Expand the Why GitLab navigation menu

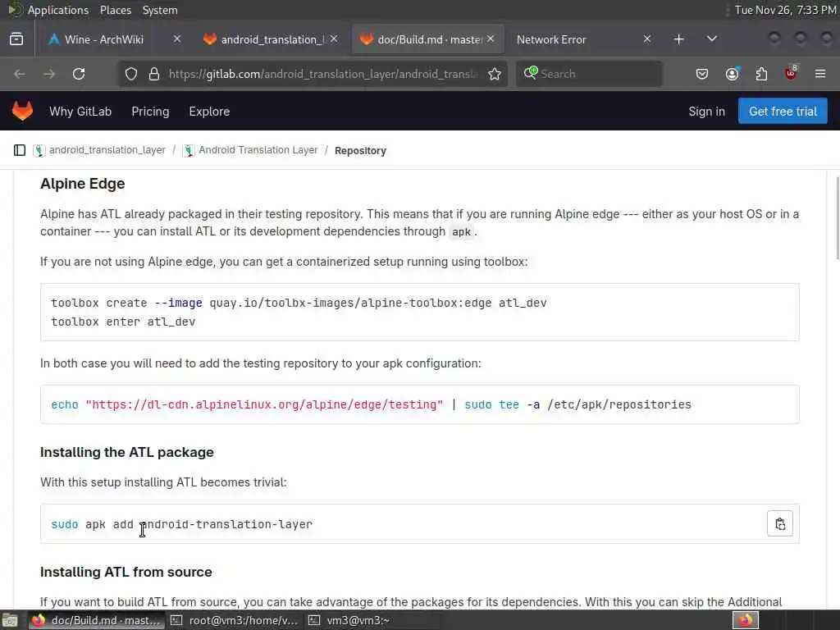[x=80, y=111]
